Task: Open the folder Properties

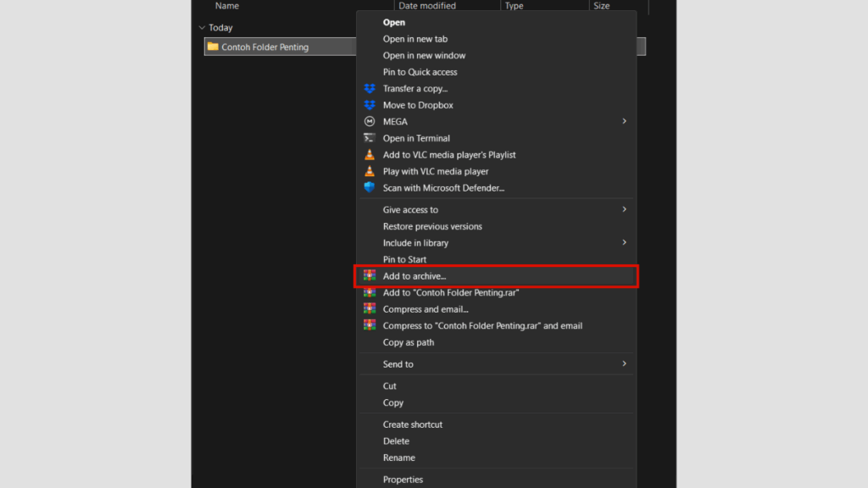Action: click(403, 479)
